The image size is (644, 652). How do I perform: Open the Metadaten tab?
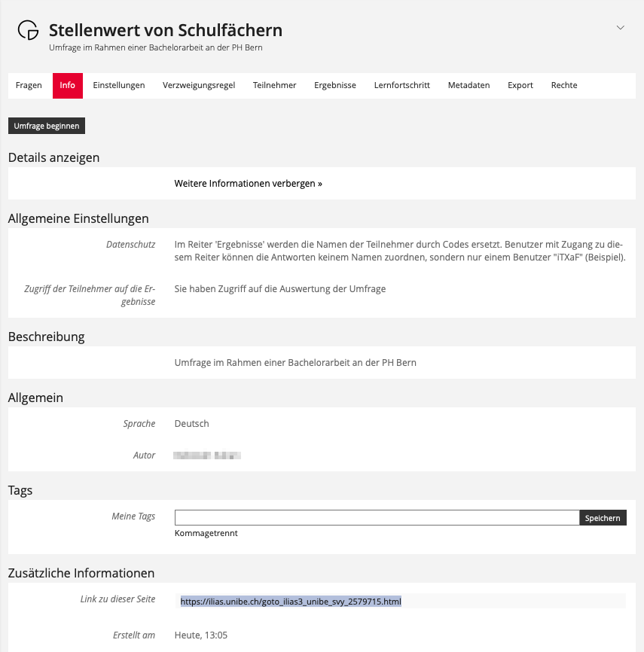pyautogui.click(x=469, y=85)
